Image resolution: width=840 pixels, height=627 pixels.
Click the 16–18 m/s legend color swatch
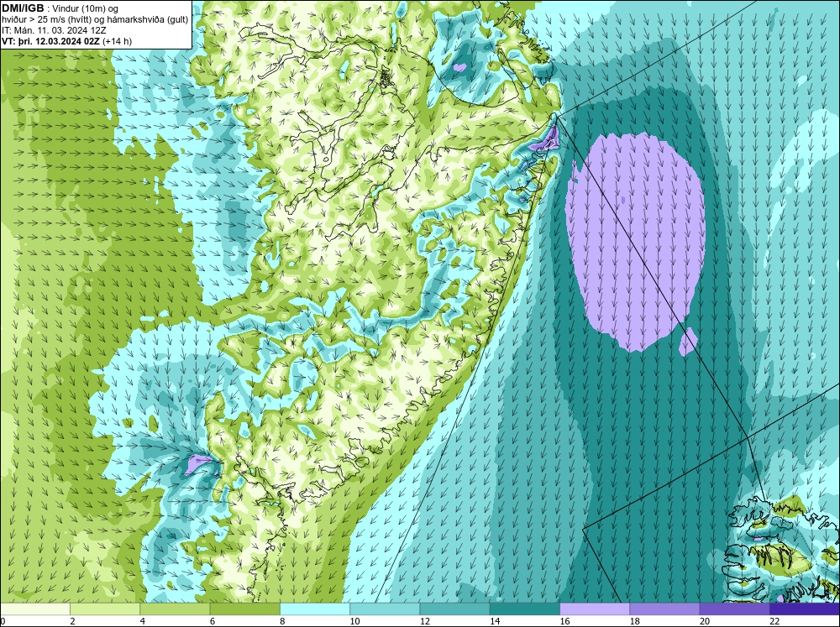click(595, 609)
